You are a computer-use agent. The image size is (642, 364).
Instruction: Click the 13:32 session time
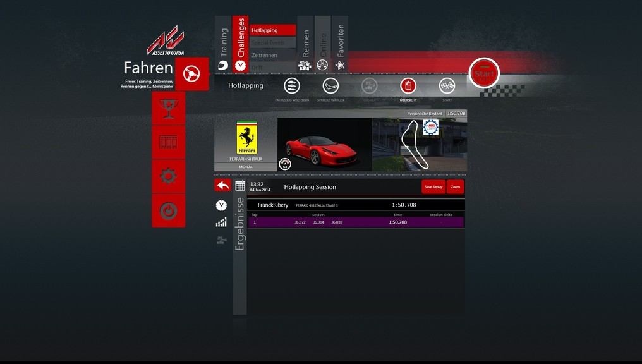pos(257,185)
